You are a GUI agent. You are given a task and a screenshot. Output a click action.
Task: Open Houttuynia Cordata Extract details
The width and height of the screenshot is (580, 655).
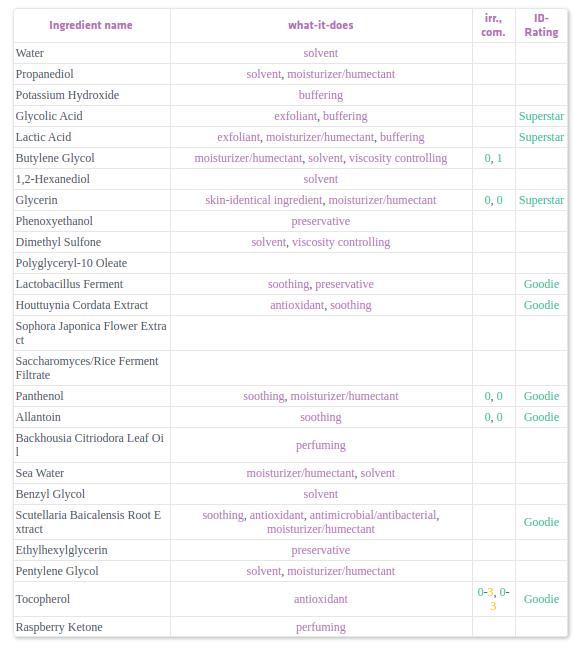(x=82, y=305)
